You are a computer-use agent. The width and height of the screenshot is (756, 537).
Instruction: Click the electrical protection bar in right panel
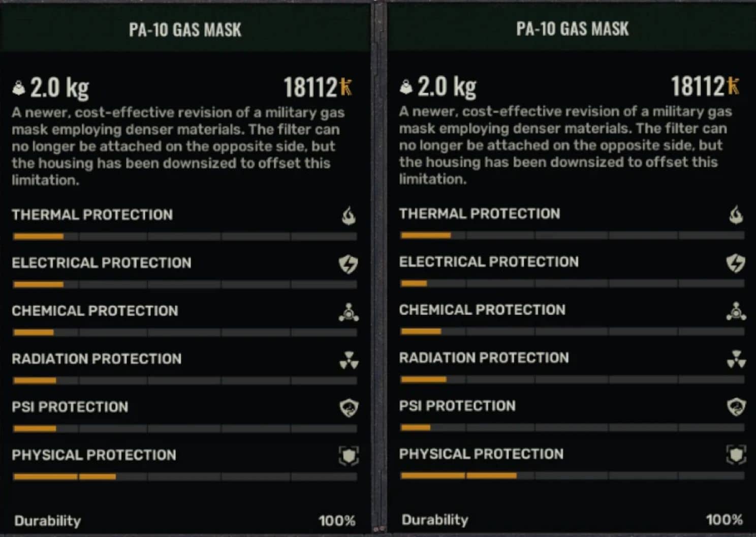coord(572,283)
